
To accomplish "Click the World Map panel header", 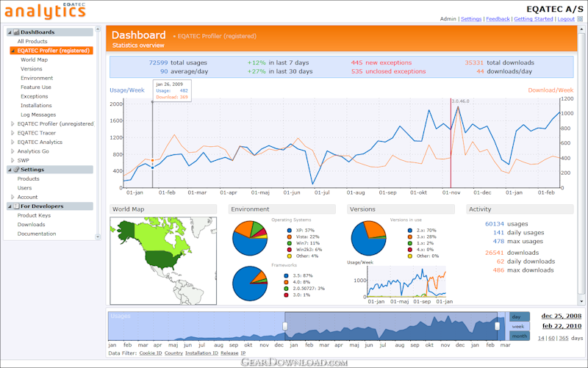I will [163, 209].
